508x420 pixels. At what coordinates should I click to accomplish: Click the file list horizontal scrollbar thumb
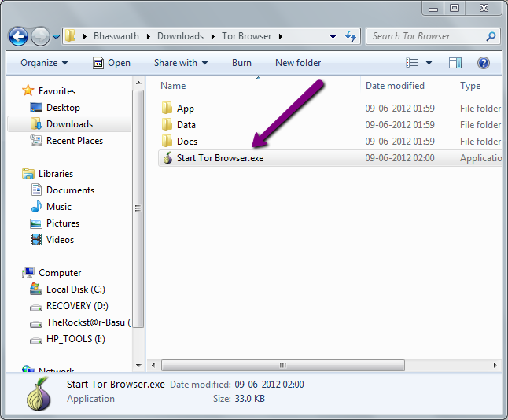point(283,365)
